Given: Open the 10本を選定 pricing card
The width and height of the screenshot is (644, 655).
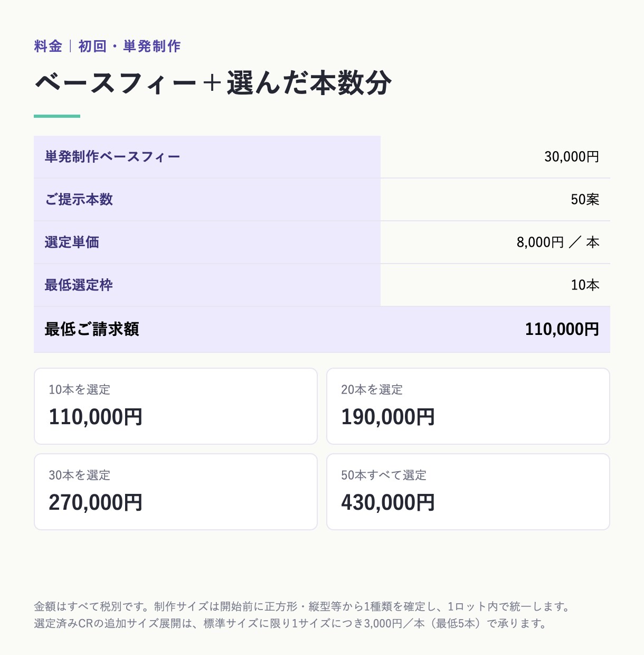Looking at the screenshot, I should coord(176,406).
